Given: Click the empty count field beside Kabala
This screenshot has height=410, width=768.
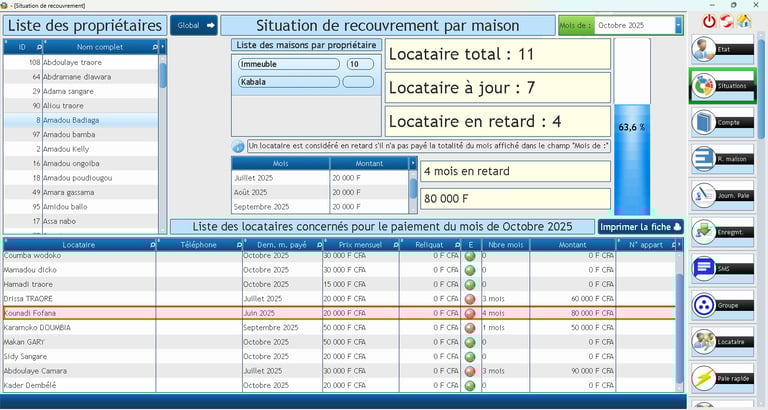Looking at the screenshot, I should pos(358,82).
